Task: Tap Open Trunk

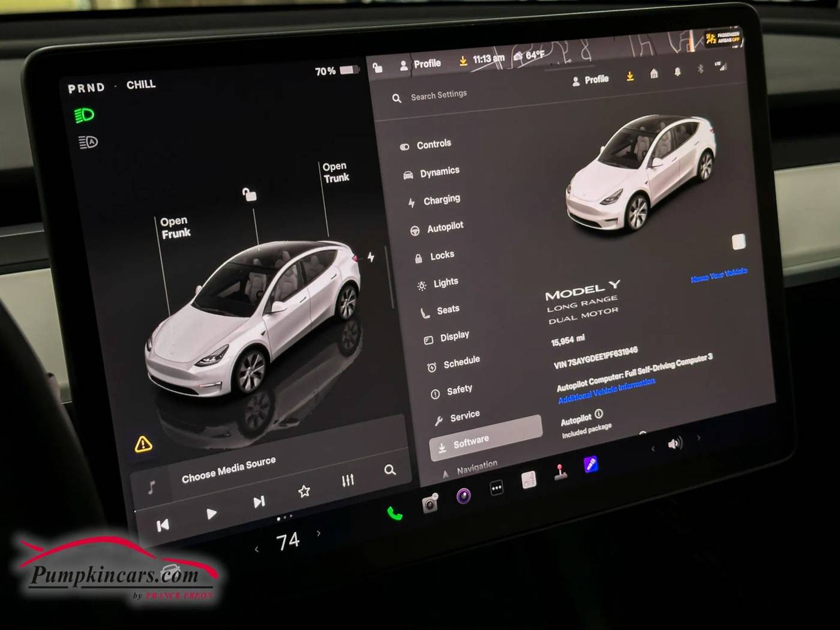Action: point(335,172)
